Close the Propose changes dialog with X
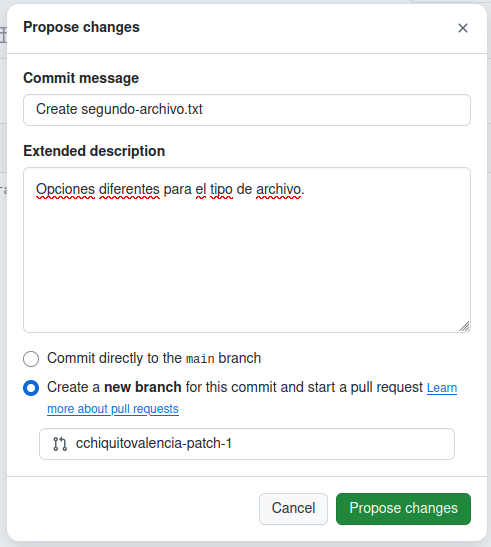Screen dimensions: 491x547 click(x=463, y=28)
